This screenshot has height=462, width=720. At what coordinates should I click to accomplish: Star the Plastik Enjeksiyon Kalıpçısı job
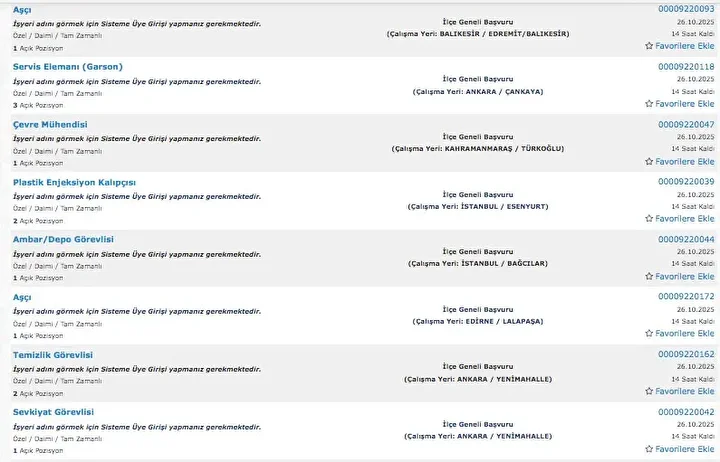[649, 218]
